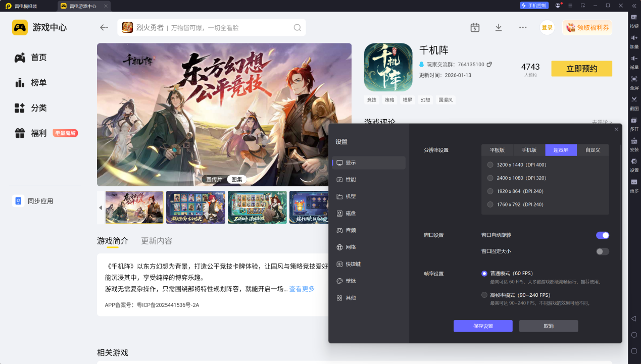Click the Android home circle icon
The width and height of the screenshot is (641, 364).
tap(634, 335)
